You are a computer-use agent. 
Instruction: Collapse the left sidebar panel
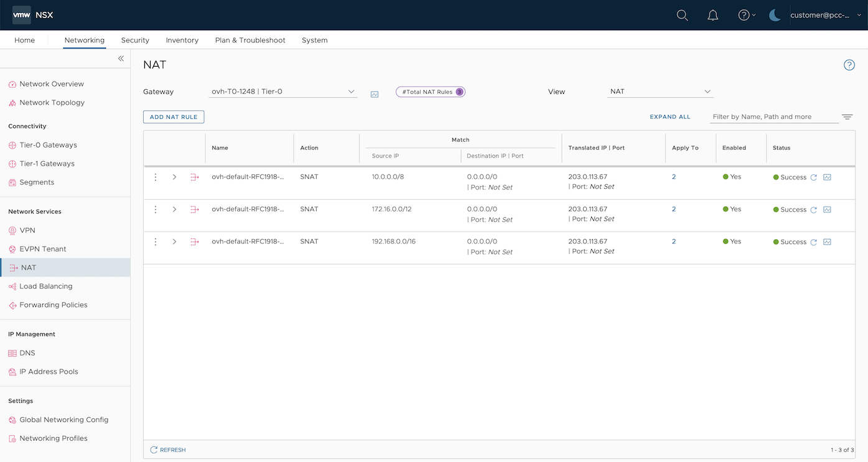pyautogui.click(x=121, y=59)
